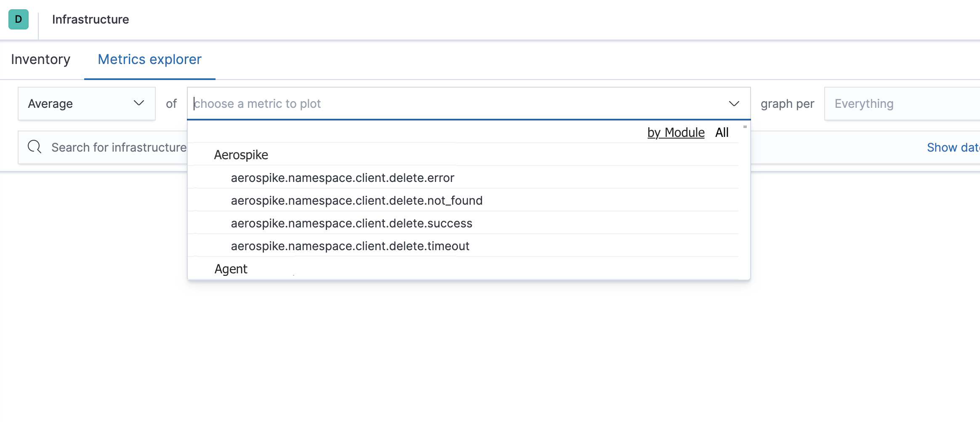Screen dimensions: 980x422
Task: Switch to the Inventory tab
Action: click(41, 59)
